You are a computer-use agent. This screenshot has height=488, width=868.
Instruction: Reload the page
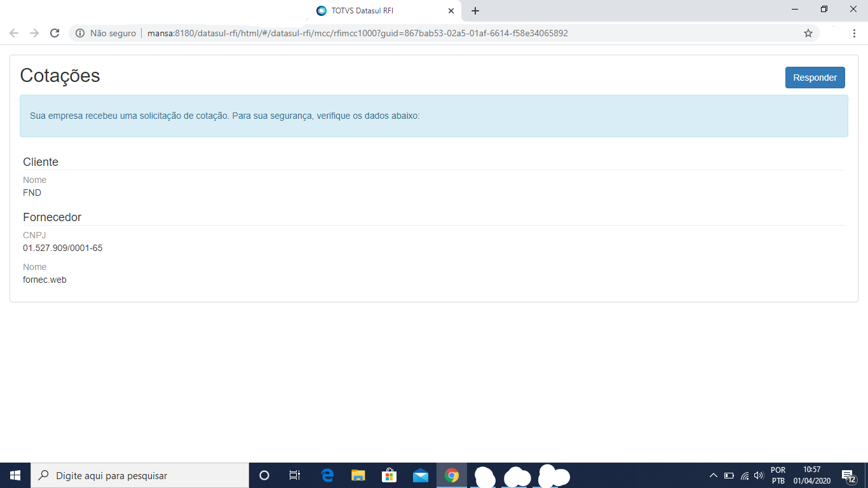(55, 33)
